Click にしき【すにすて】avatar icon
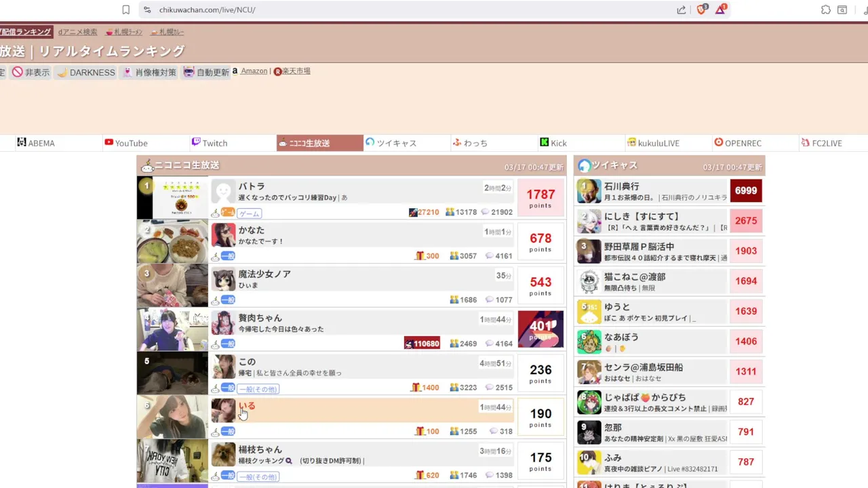The height and width of the screenshot is (488, 868). (589, 221)
